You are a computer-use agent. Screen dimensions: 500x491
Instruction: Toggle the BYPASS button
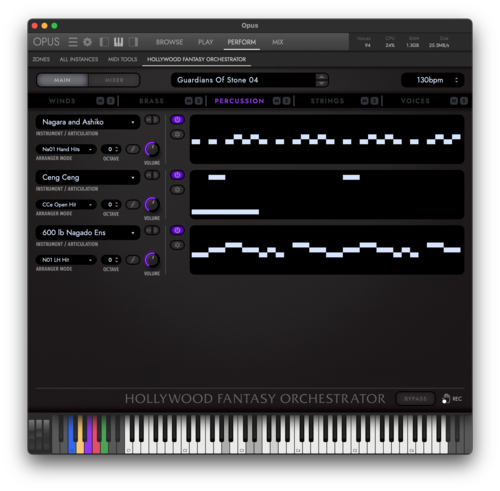(415, 399)
